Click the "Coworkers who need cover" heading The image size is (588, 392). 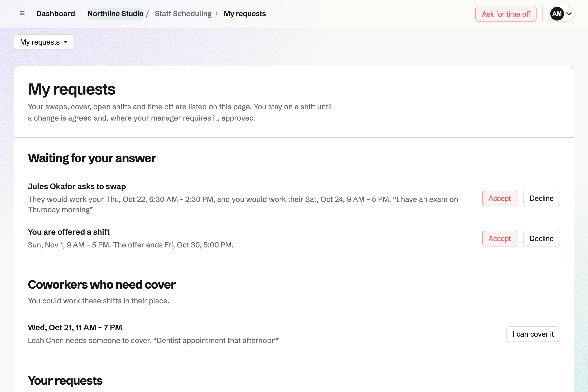[102, 285]
